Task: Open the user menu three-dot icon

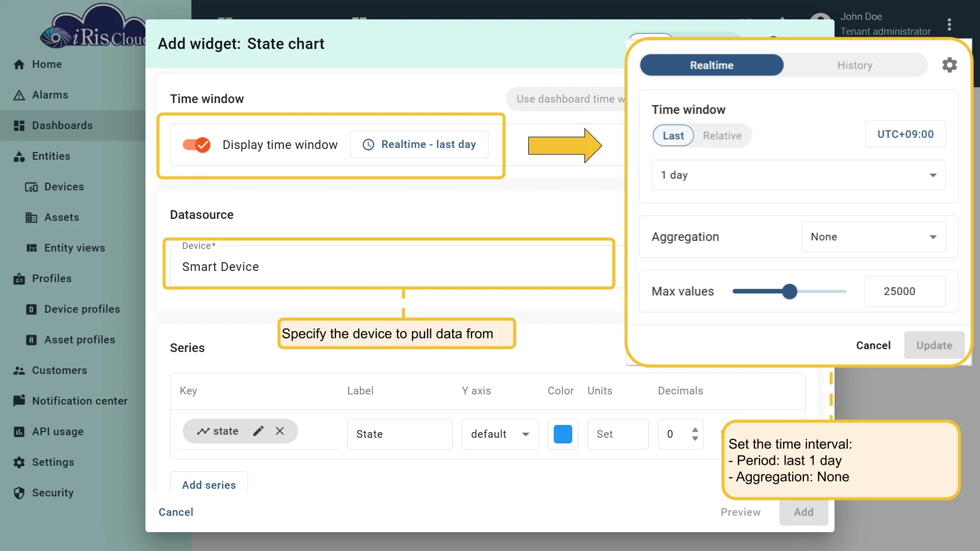Action: pyautogui.click(x=949, y=24)
